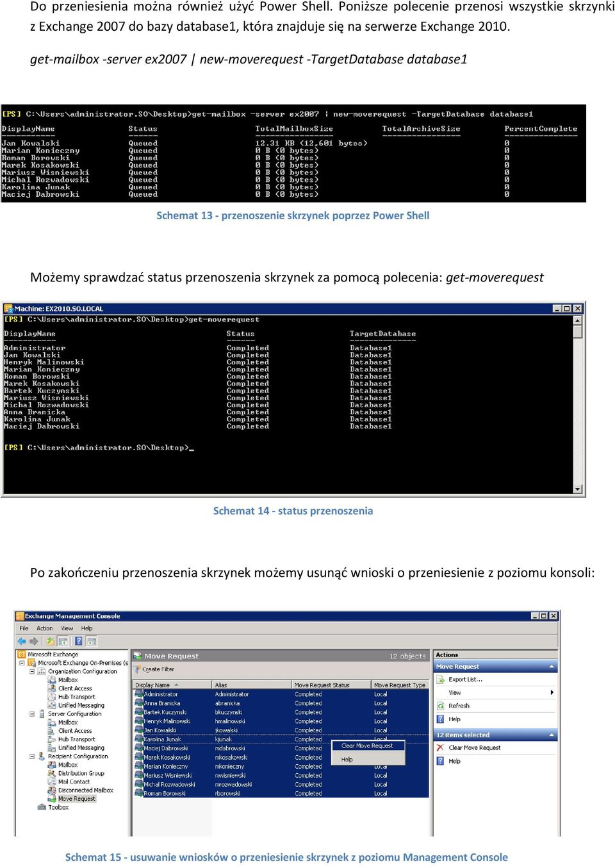This screenshot has height=868, width=615.
Task: Sort by Display Name column header
Action: coord(173,685)
